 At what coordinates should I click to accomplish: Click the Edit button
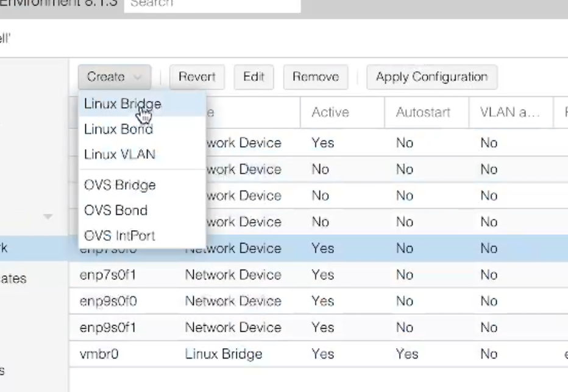click(x=254, y=77)
